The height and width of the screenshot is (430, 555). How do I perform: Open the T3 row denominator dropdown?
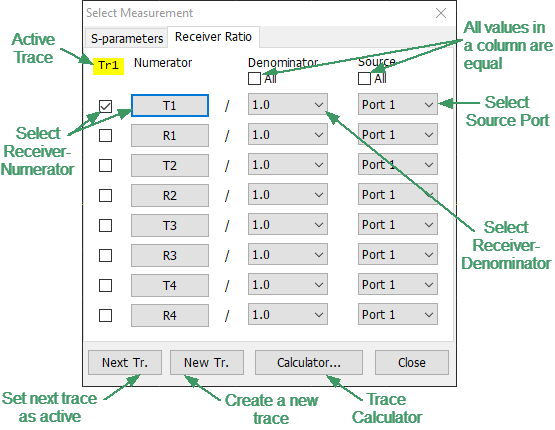(x=288, y=224)
